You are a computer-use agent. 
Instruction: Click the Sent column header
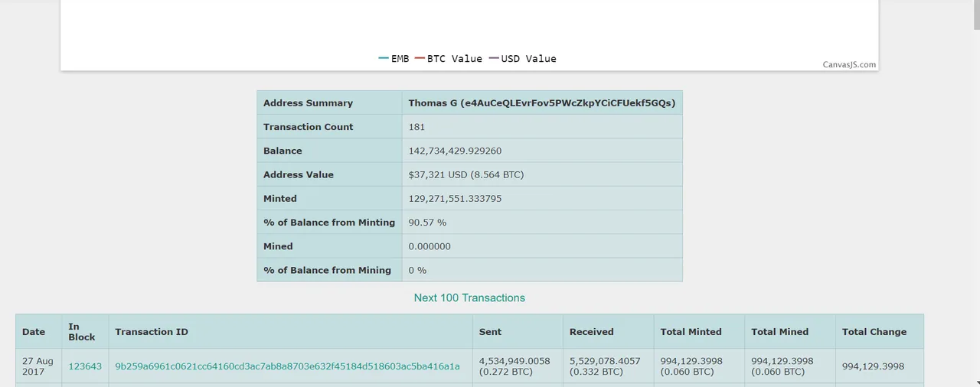518,332
